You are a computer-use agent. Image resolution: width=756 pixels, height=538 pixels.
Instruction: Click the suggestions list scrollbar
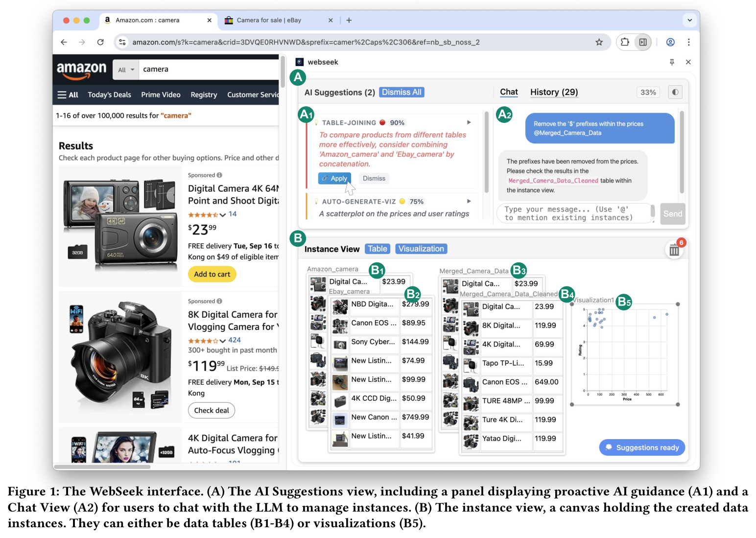coord(486,152)
